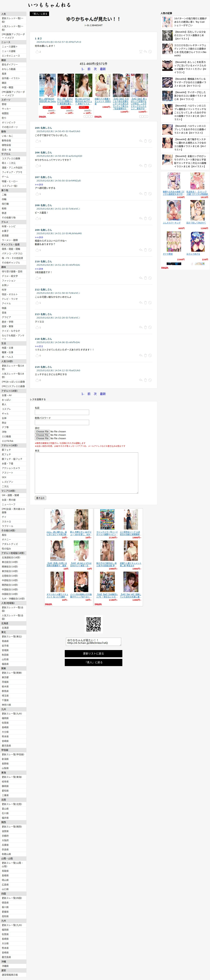The width and height of the screenshot is (210, 980).
Task: Open 歴史・学問 board in sidebar
Action: tap(13, 322)
